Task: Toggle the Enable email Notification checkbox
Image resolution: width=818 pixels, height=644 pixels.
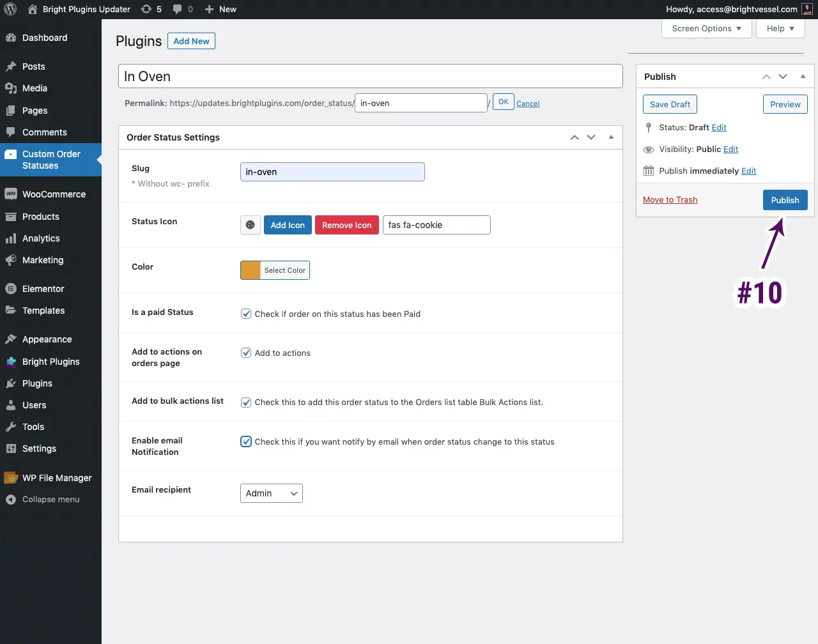Action: click(x=246, y=441)
